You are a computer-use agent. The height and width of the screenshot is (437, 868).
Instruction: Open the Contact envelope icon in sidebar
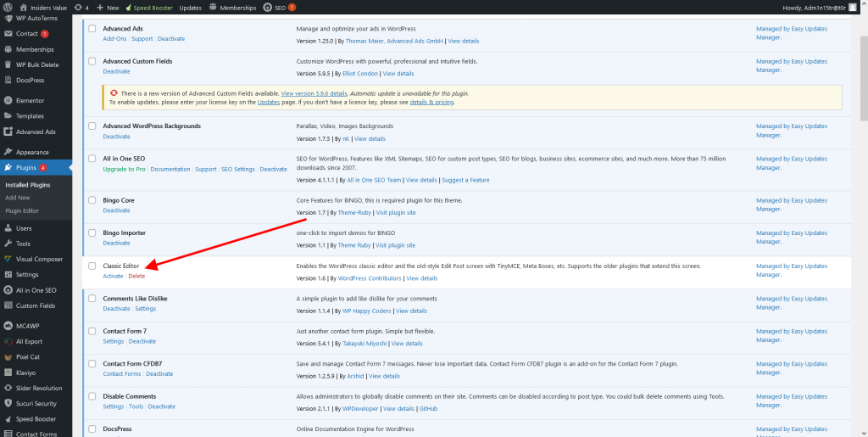8,34
